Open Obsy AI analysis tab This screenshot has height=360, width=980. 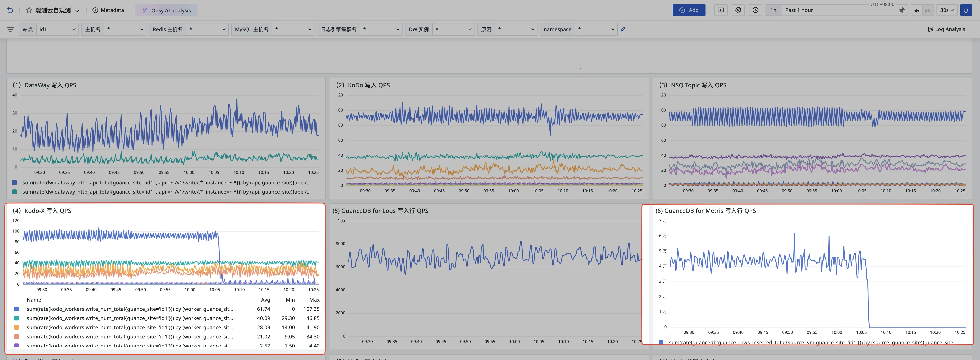coord(166,10)
